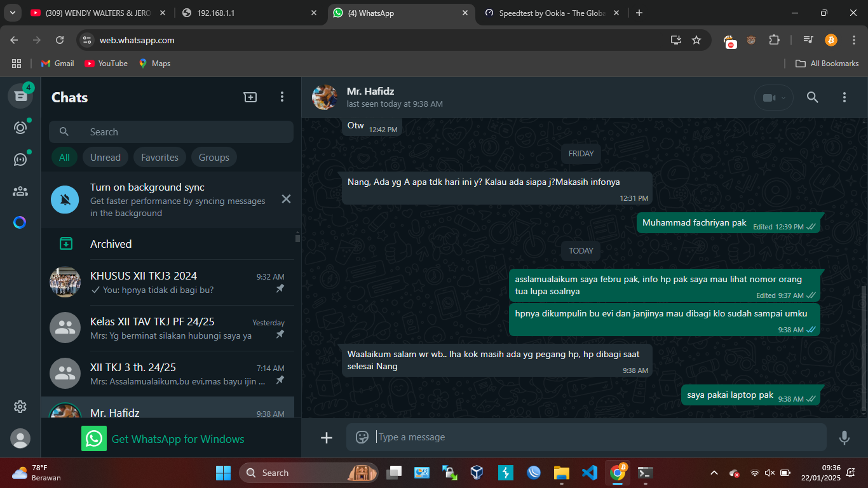Screen dimensions: 868x488
Task: Open the profile avatar in sidebar
Action: 20,438
